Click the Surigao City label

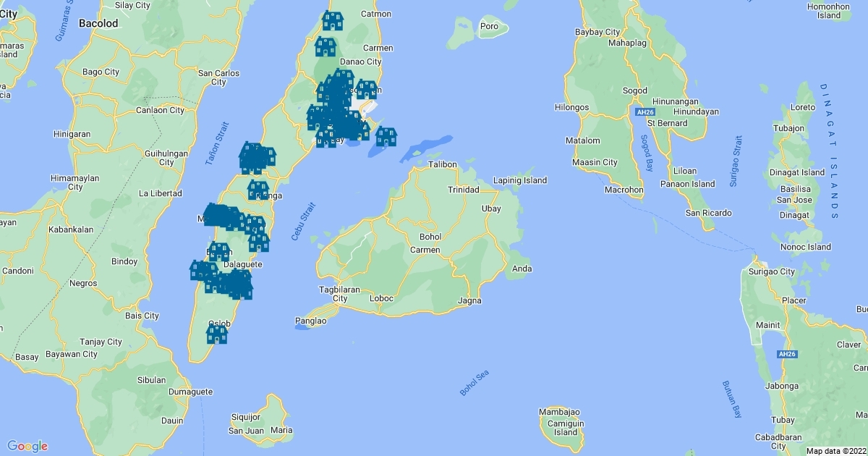click(771, 272)
